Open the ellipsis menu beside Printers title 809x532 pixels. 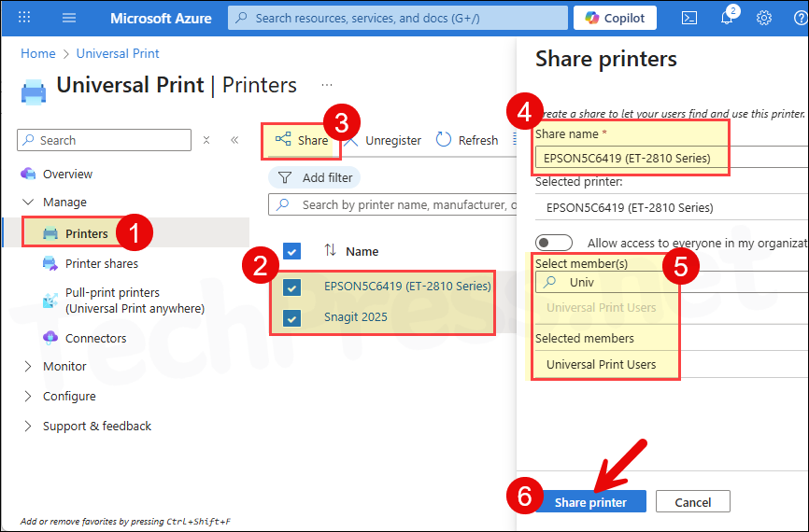point(327,85)
